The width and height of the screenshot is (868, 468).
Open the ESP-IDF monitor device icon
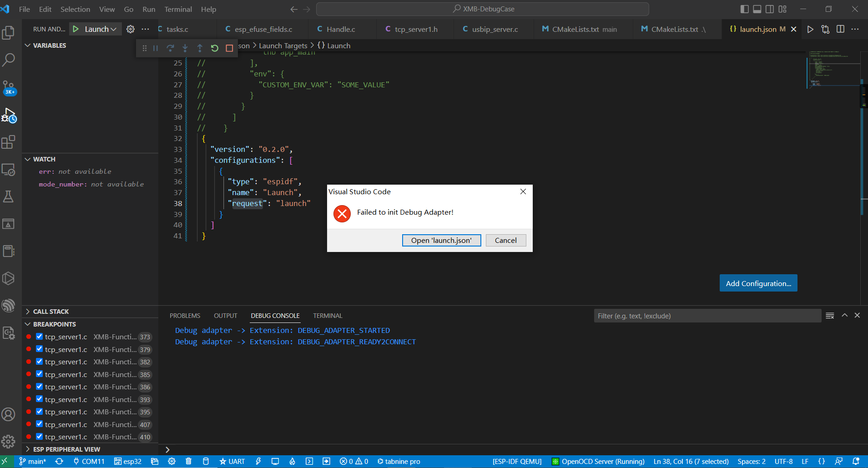(275, 461)
